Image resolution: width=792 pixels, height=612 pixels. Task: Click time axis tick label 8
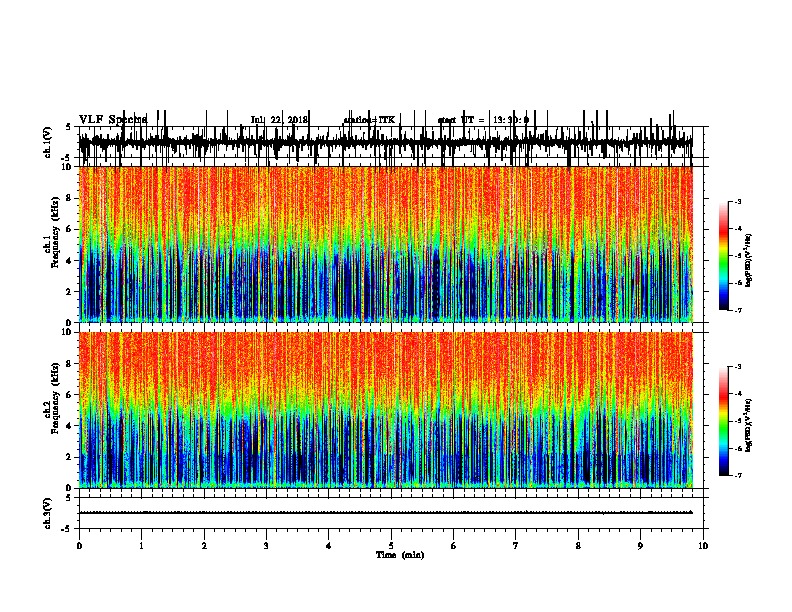[x=578, y=546]
